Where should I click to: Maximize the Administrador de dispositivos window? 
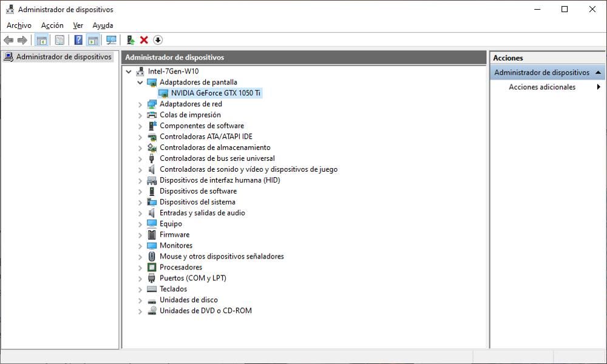click(x=565, y=9)
